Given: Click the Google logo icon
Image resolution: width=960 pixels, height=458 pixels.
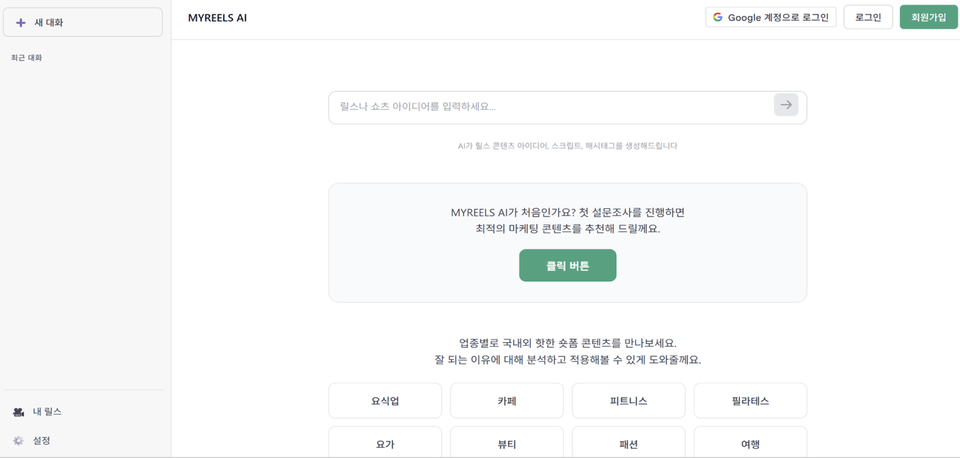Looking at the screenshot, I should point(718,17).
